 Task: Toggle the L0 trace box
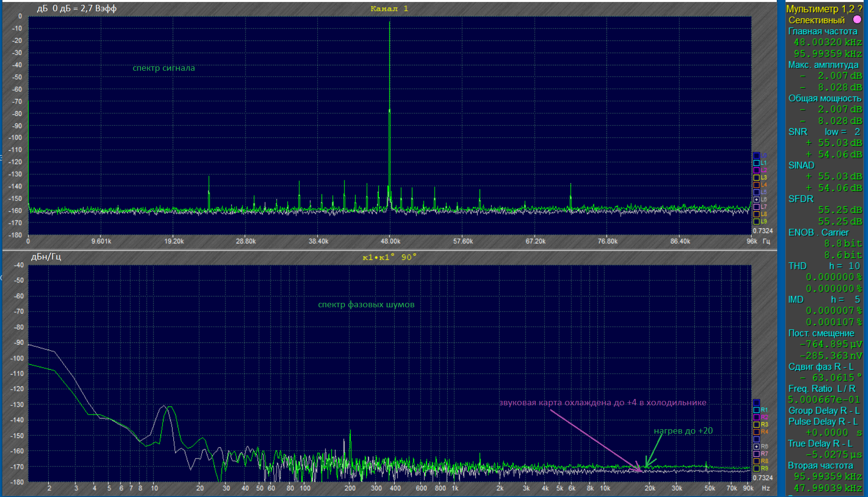[756, 156]
